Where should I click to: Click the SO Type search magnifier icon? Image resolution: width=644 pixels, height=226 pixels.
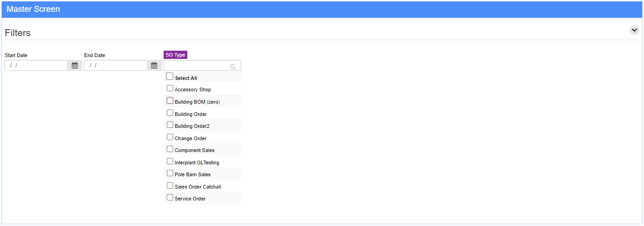pyautogui.click(x=233, y=67)
